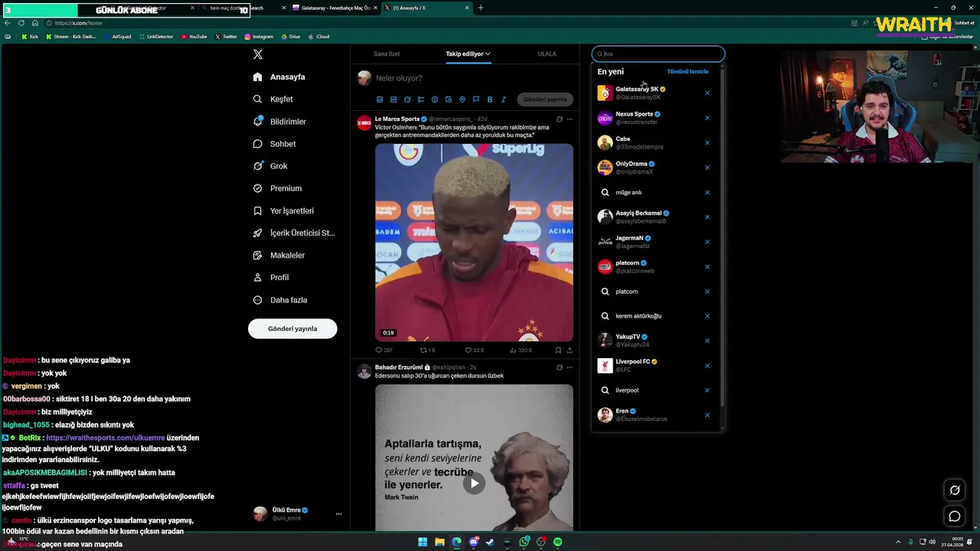View analytics of the Le Marca Sports post
Screen dimensions: 980x551
pos(521,350)
